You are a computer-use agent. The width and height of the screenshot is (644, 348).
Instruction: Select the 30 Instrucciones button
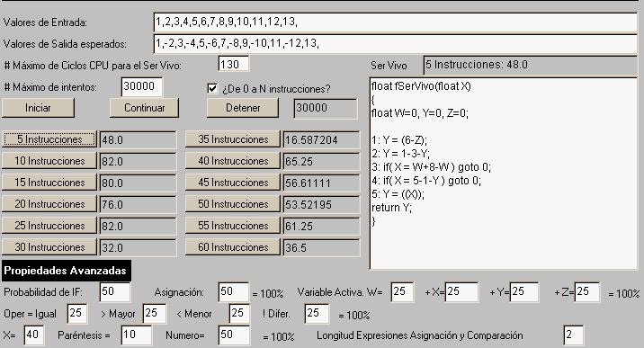(49, 247)
